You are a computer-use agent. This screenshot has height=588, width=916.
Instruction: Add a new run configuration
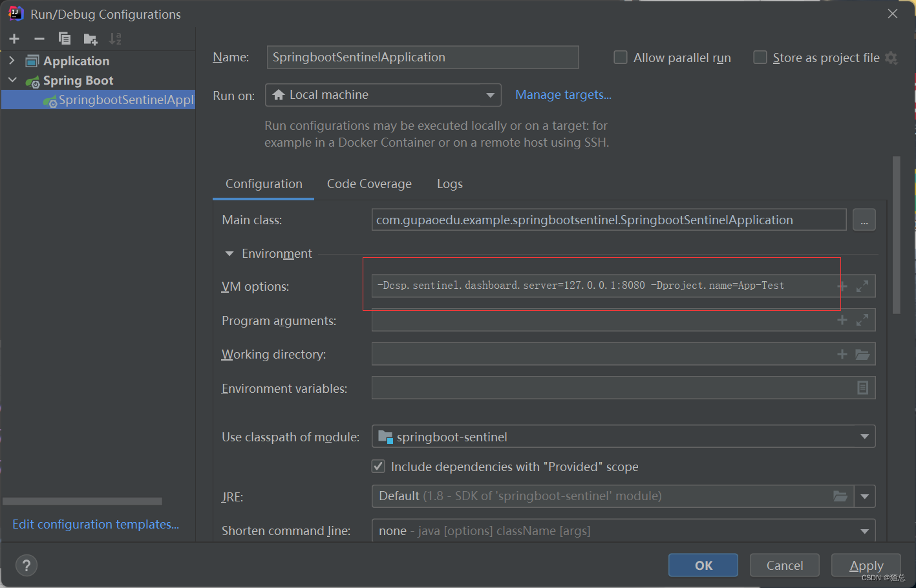click(14, 39)
